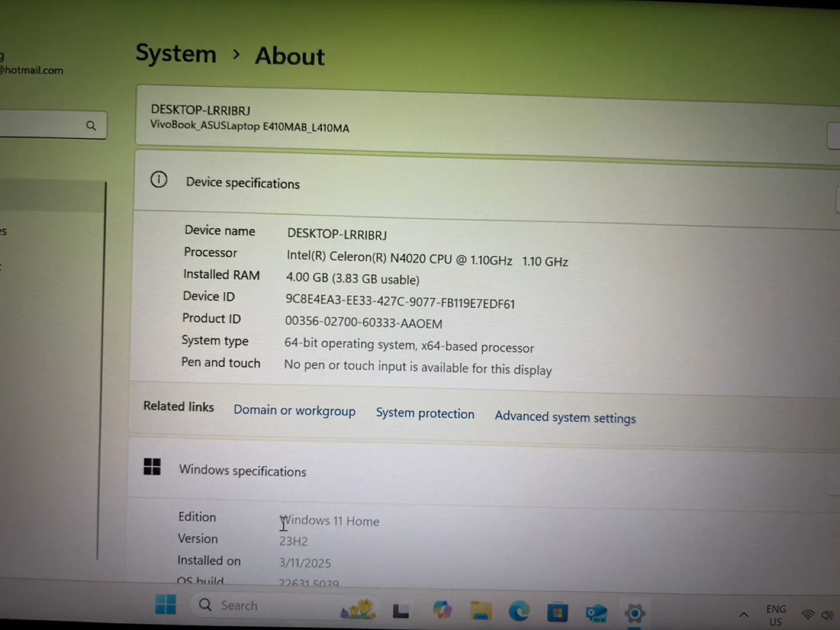Expand hidden icons with the tray chevron
Image resolution: width=840 pixels, height=630 pixels.
click(x=744, y=614)
